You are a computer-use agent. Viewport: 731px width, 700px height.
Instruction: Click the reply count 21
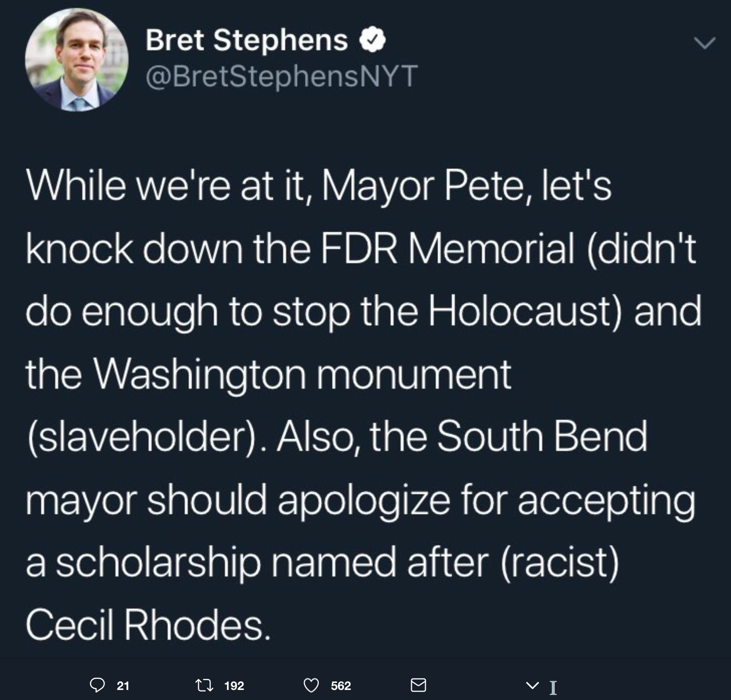[123, 685]
